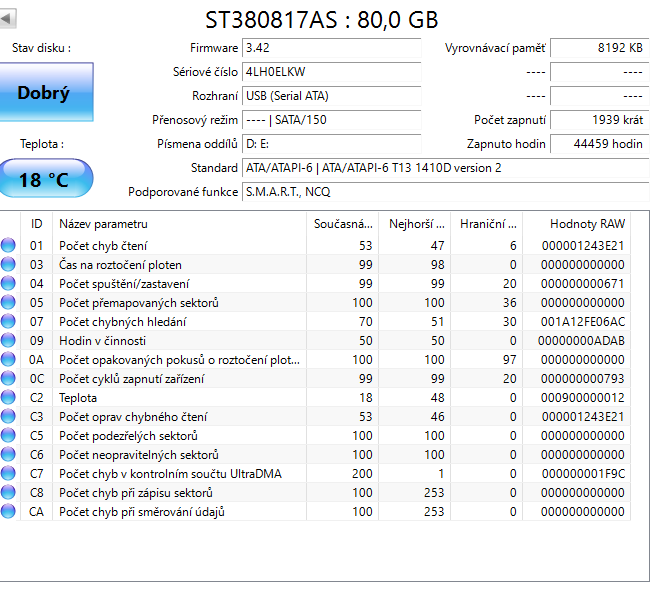654x589 pixels.
Task: Click the Stav disku label
Action: click(x=41, y=48)
